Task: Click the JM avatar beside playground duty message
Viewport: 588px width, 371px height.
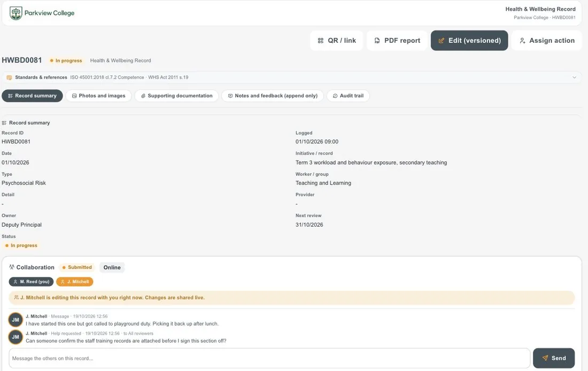Action: (x=16, y=320)
